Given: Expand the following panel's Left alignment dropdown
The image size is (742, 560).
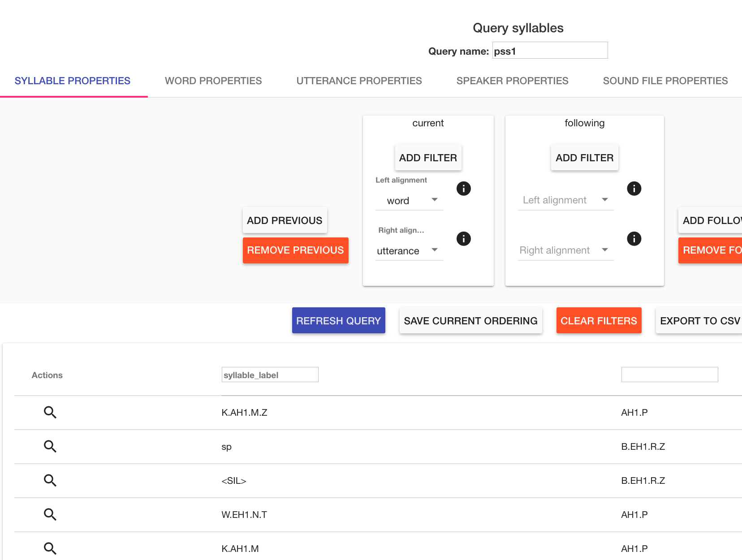Looking at the screenshot, I should [565, 200].
